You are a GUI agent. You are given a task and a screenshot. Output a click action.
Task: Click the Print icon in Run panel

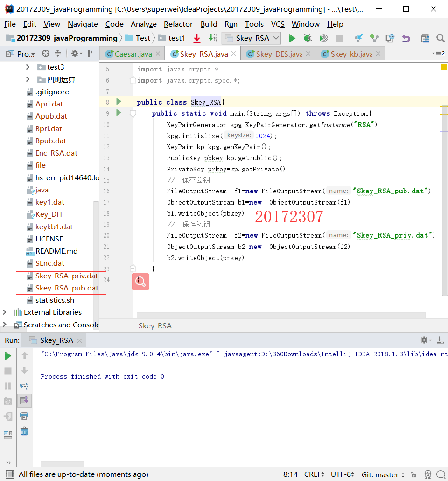click(x=25, y=416)
